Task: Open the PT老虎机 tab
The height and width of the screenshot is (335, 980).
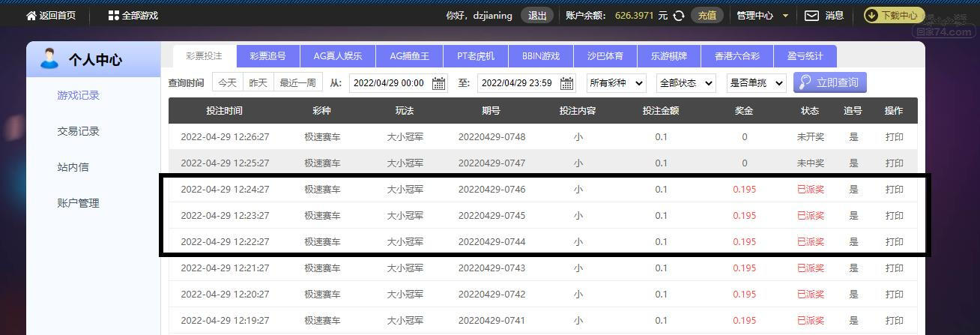Action: coord(476,56)
